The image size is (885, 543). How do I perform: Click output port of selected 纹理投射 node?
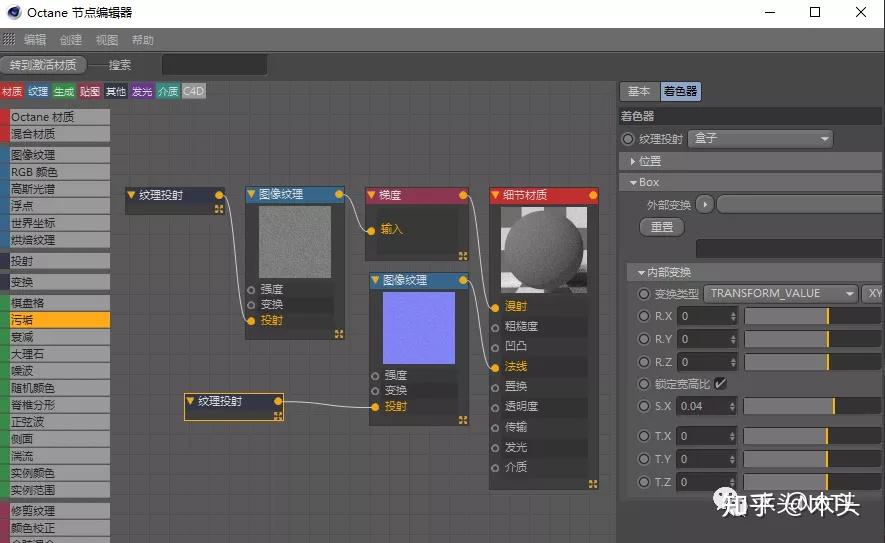click(278, 401)
